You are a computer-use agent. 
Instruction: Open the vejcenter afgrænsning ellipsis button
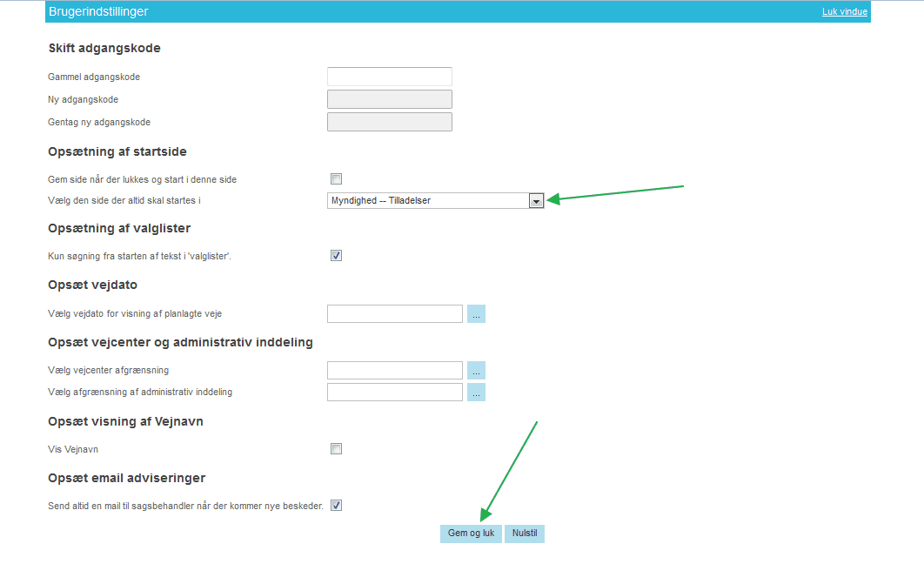(x=476, y=371)
